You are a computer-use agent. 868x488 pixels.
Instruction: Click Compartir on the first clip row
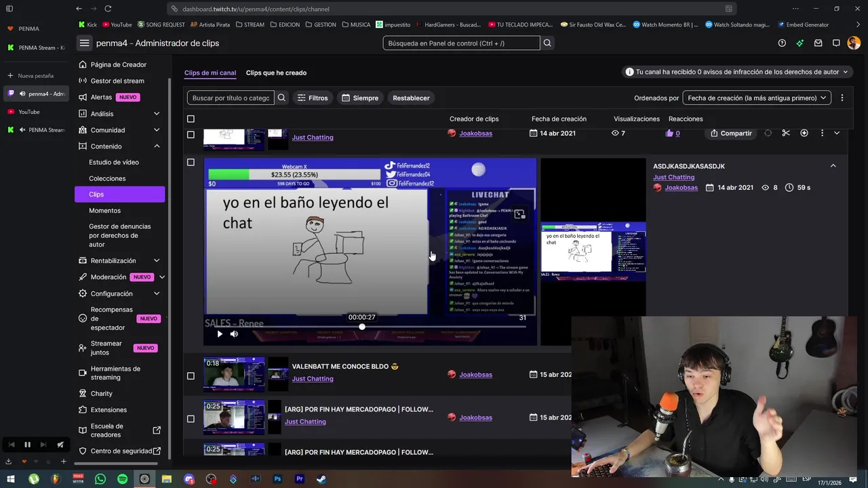[x=730, y=133]
